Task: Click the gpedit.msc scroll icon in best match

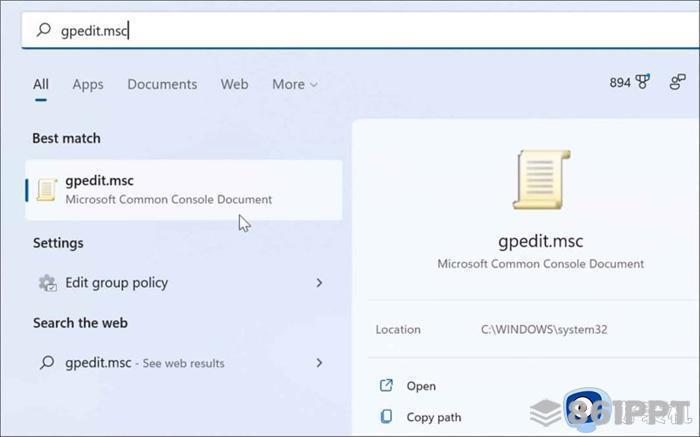Action: tap(47, 190)
